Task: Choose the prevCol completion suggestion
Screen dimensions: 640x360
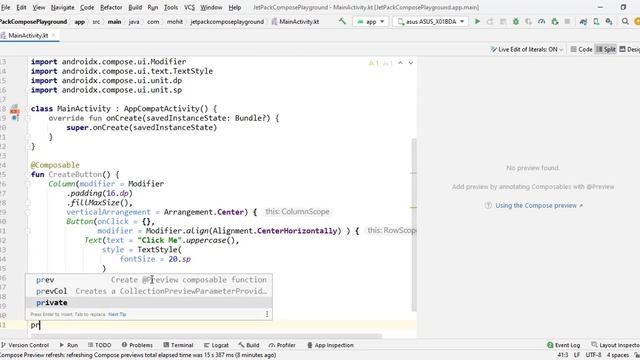Action: (149, 291)
